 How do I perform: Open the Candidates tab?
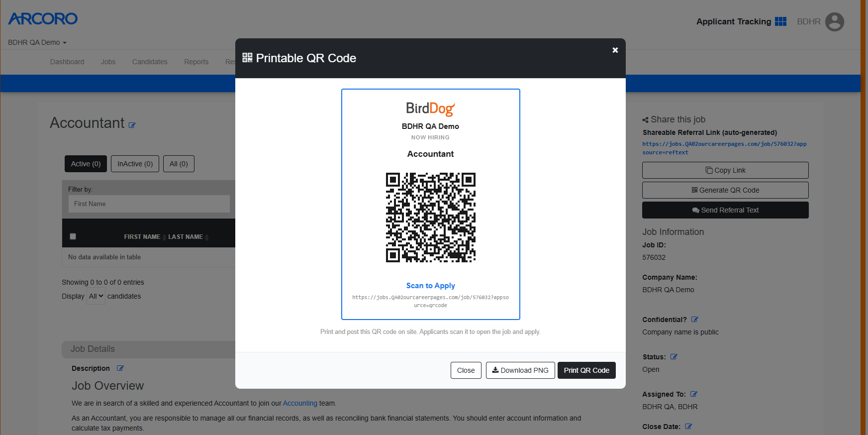click(x=150, y=62)
